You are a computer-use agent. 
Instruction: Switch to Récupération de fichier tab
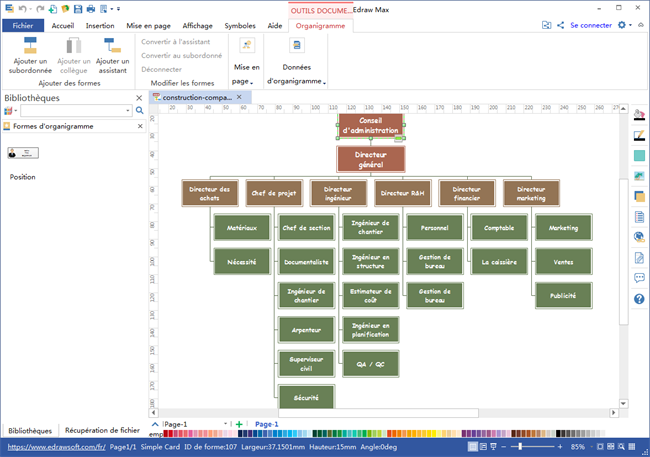point(102,430)
